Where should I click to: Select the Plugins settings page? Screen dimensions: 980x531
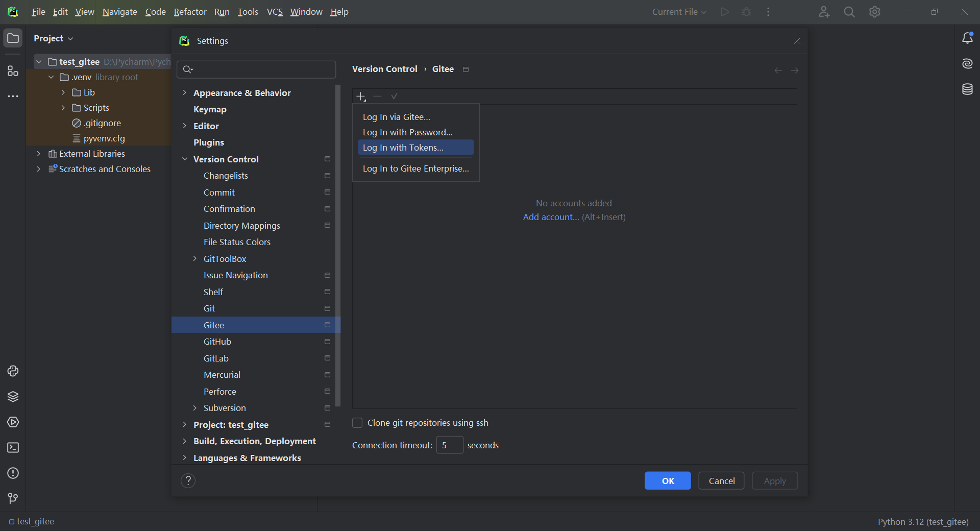click(x=256, y=142)
